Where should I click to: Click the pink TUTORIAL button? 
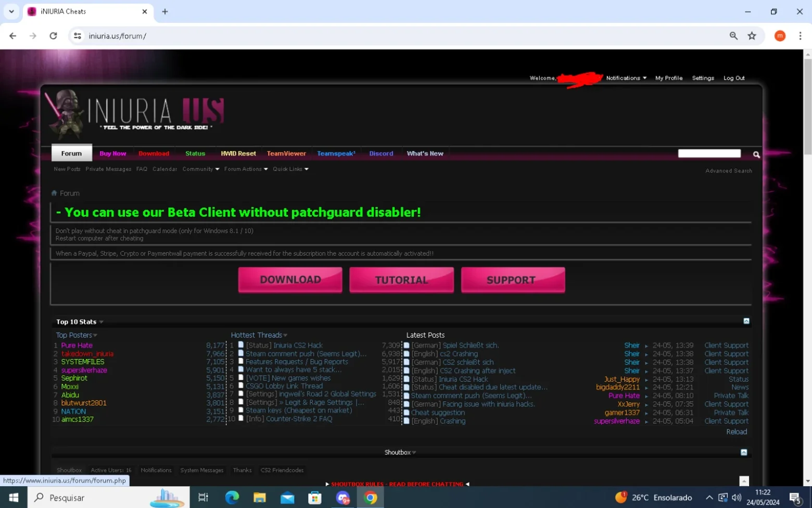click(x=401, y=280)
